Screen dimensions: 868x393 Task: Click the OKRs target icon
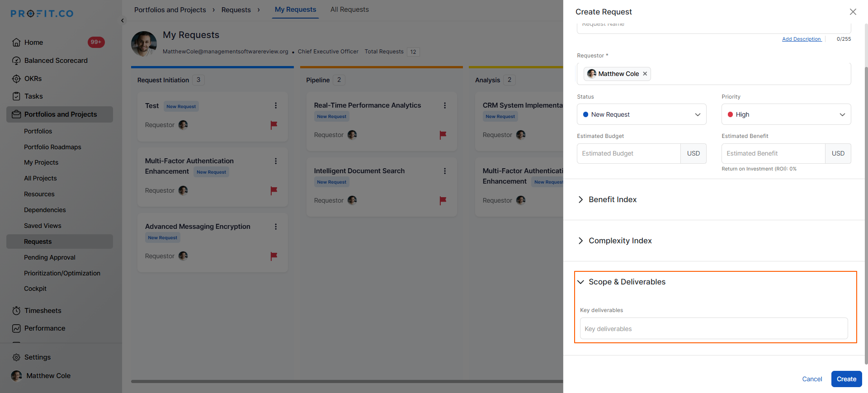(16, 79)
